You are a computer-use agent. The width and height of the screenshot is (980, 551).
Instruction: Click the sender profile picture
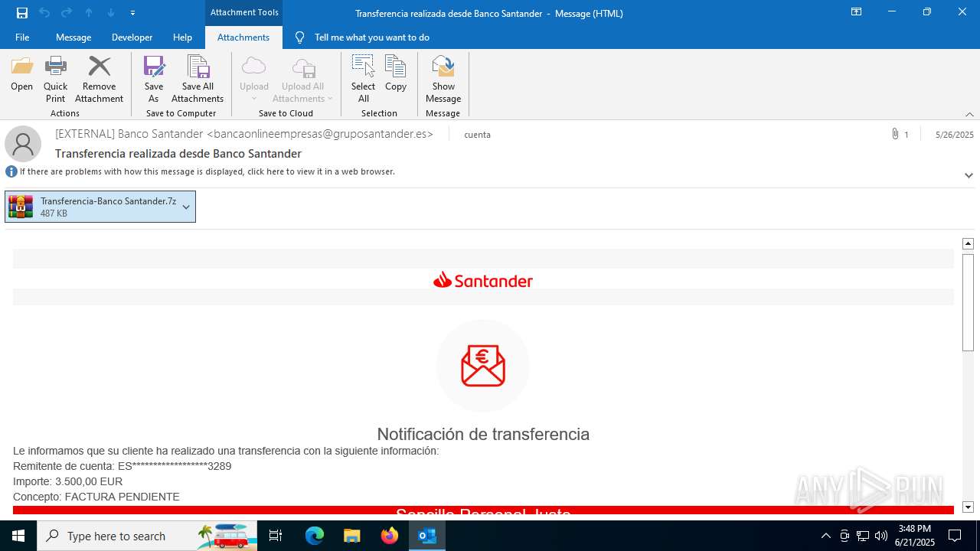point(23,144)
